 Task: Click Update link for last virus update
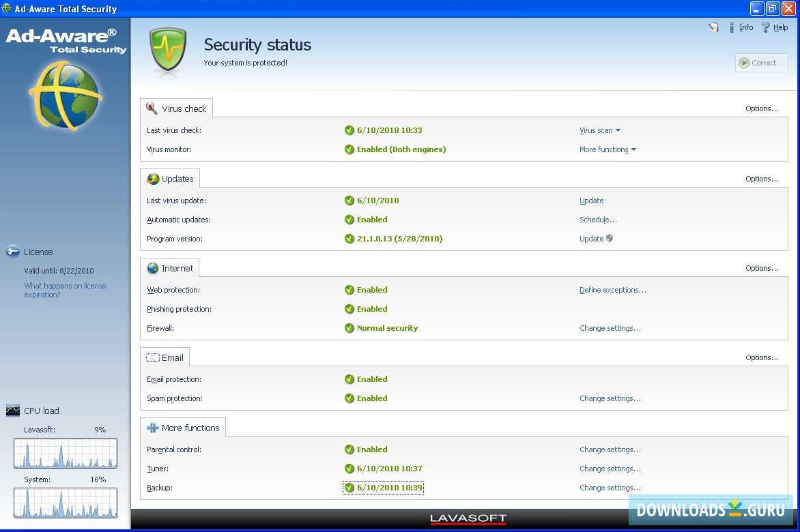pos(591,201)
